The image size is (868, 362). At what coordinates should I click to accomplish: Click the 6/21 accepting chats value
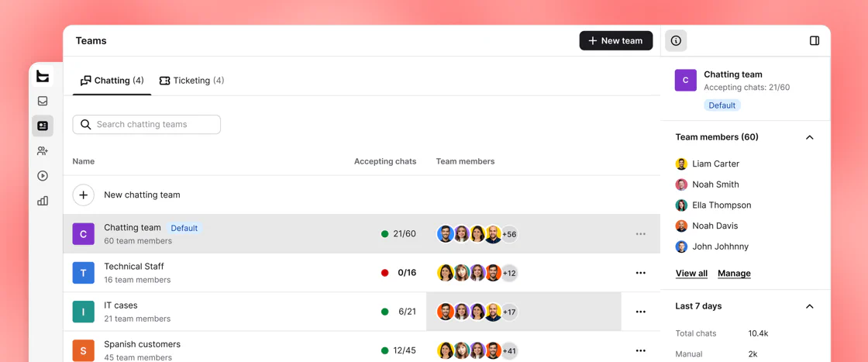408,311
